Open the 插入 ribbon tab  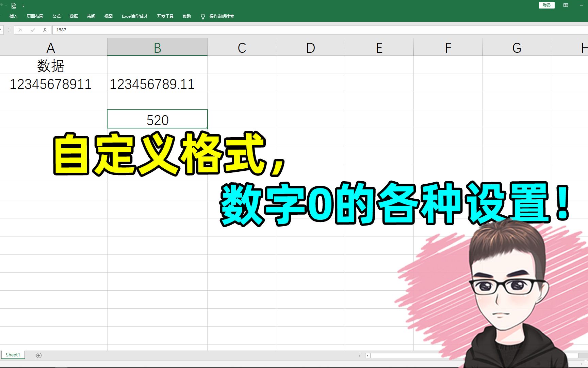[13, 16]
